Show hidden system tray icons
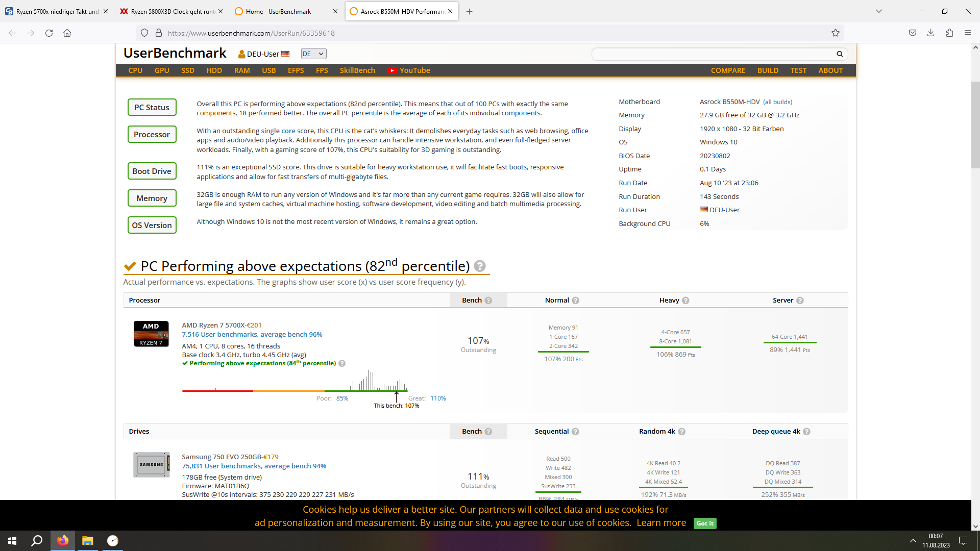The width and height of the screenshot is (980, 551). coord(913,541)
